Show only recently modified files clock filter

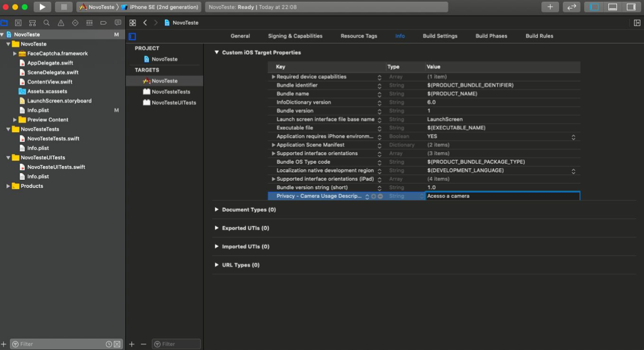tap(109, 344)
